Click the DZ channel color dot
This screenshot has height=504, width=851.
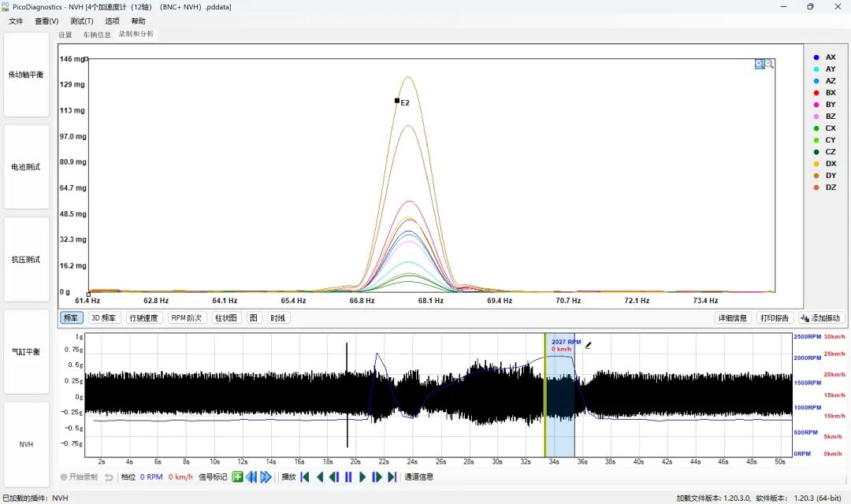click(x=816, y=187)
